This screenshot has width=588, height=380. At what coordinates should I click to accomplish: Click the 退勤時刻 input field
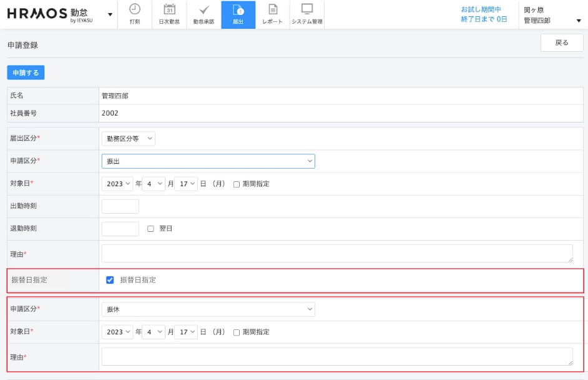coord(120,229)
